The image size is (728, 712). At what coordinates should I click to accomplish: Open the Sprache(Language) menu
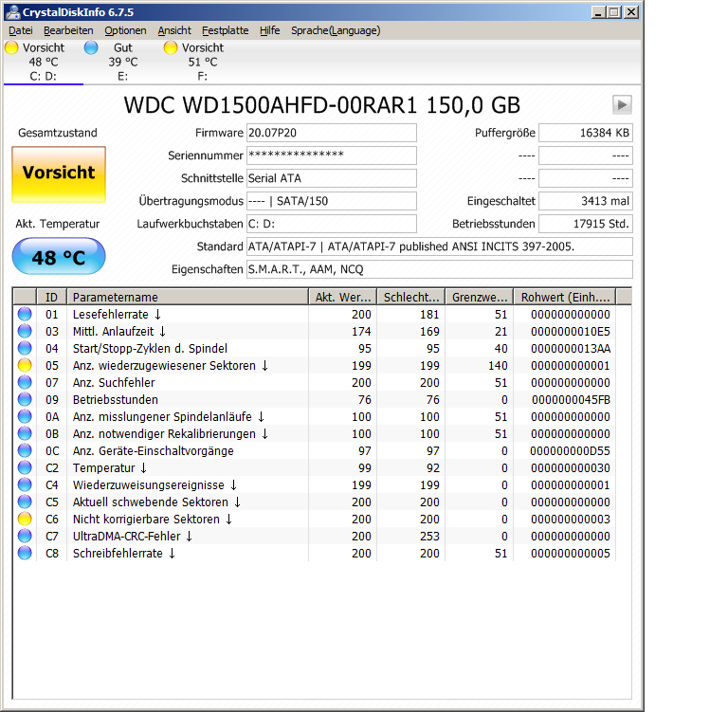click(x=336, y=30)
